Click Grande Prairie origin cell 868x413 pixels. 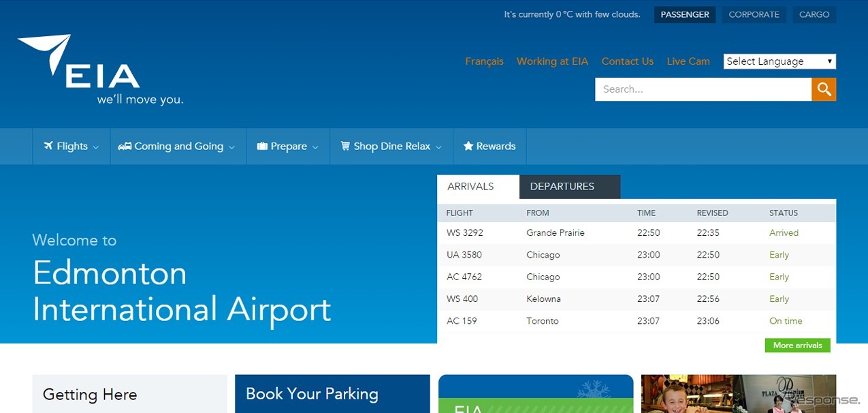(556, 233)
